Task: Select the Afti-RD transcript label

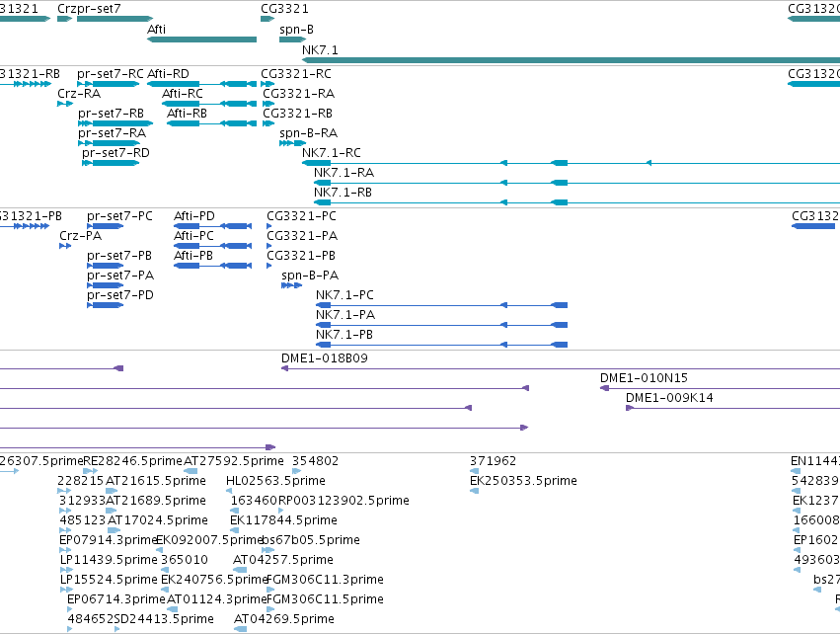Action: 168,73
